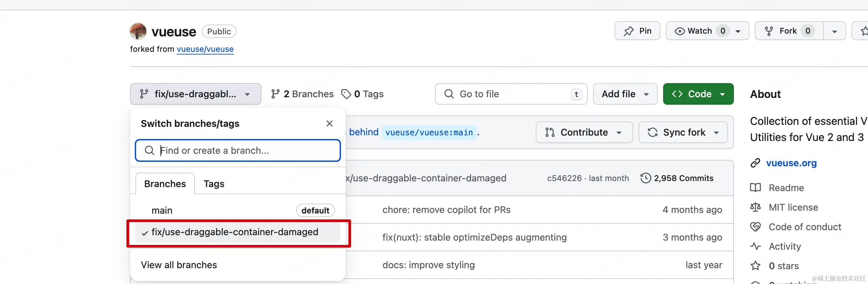
Task: Click the commits history clock icon
Action: [645, 178]
